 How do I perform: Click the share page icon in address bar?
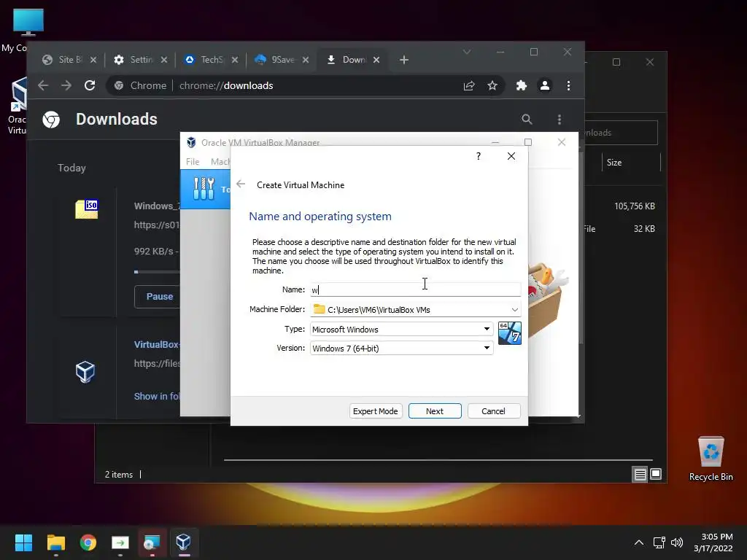[469, 86]
